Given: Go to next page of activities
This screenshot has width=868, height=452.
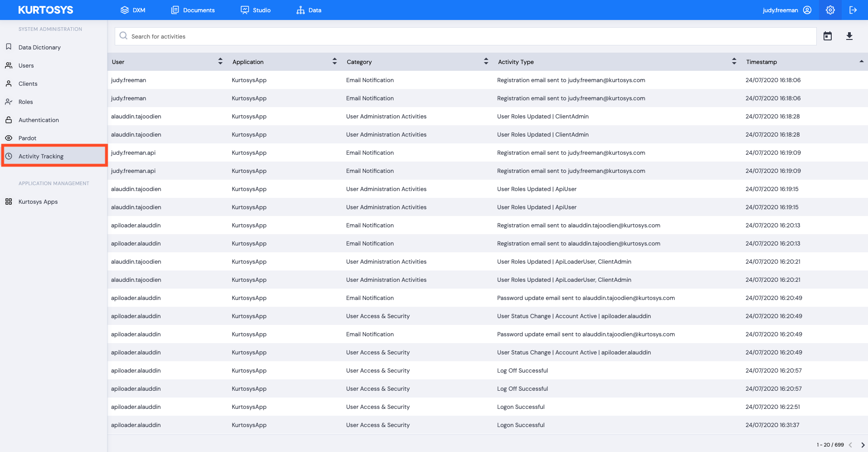Looking at the screenshot, I should click(x=863, y=445).
